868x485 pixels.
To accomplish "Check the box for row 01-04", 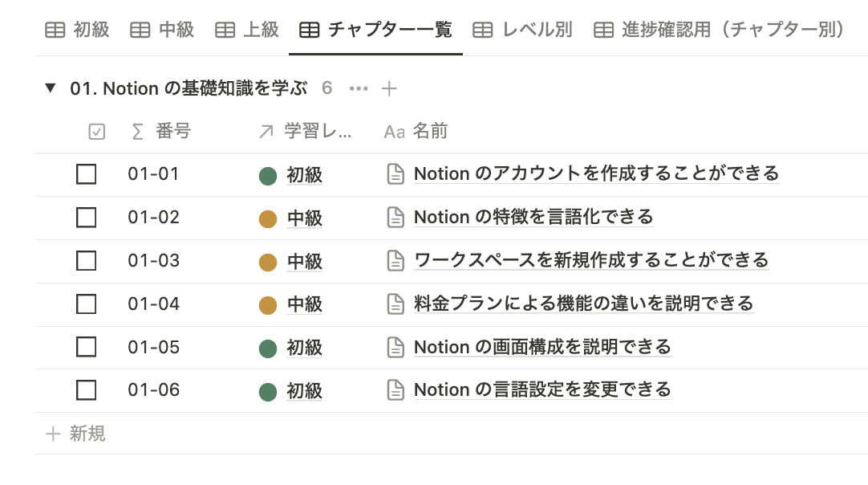I will click(x=87, y=304).
